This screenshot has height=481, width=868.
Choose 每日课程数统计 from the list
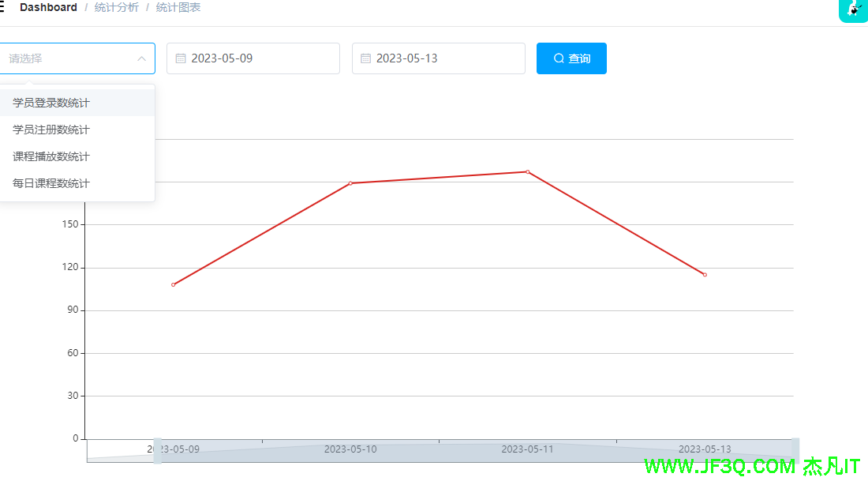[x=51, y=183]
